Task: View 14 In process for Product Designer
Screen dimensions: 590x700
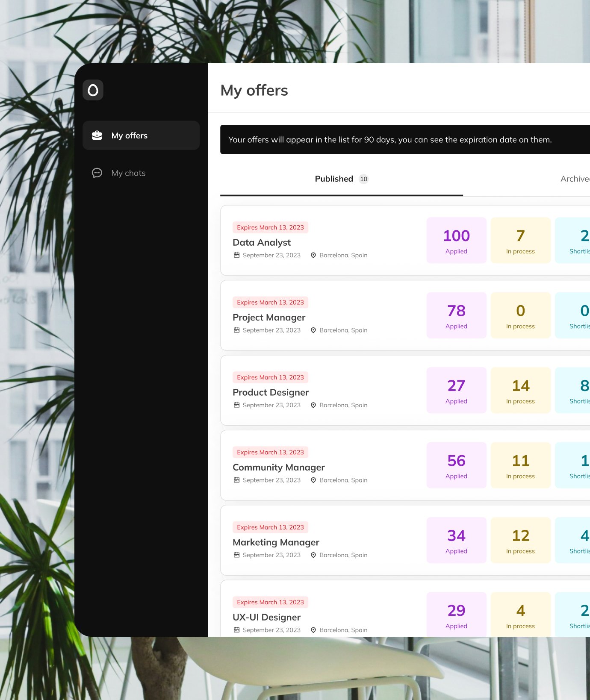Action: [x=520, y=390]
